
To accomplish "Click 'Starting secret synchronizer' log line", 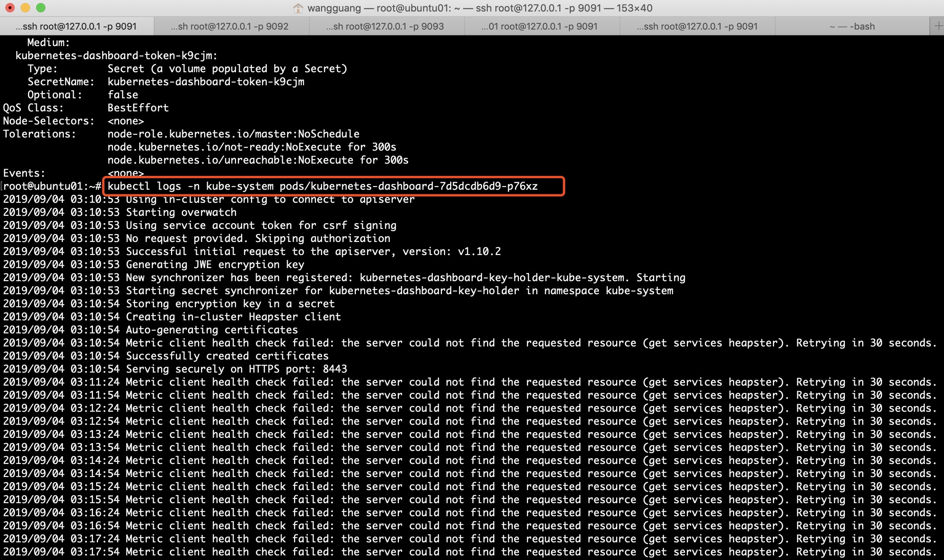I will coord(338,291).
